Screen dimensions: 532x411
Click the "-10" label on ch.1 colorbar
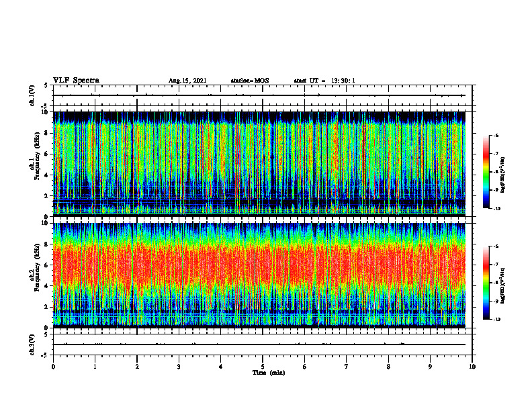497,209
